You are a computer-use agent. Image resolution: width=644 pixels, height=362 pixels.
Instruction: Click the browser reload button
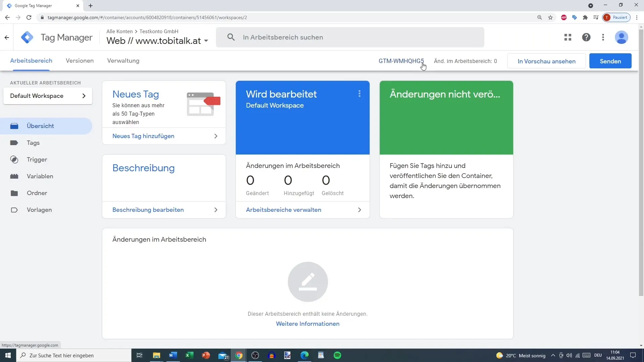29,17
